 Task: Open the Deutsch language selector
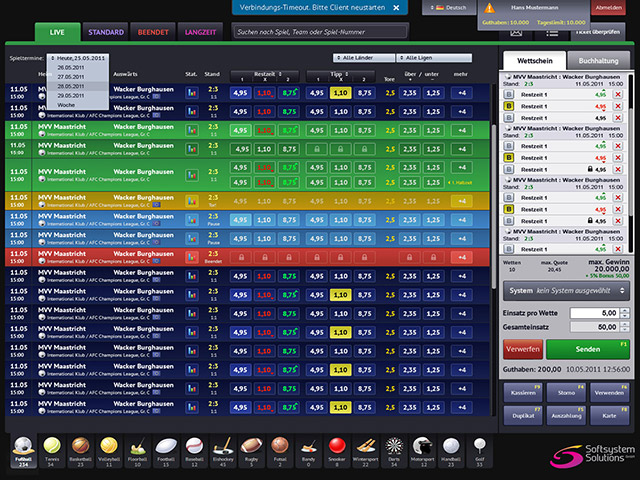(449, 8)
